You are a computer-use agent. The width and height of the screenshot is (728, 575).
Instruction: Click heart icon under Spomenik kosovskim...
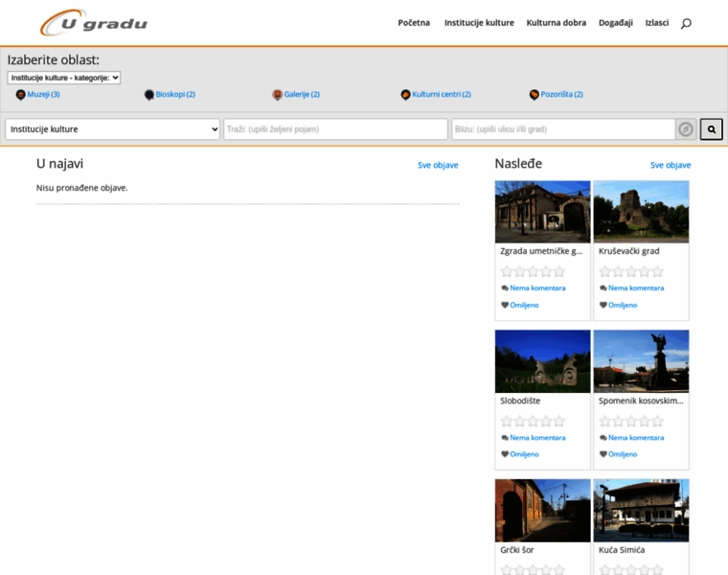pos(603,454)
